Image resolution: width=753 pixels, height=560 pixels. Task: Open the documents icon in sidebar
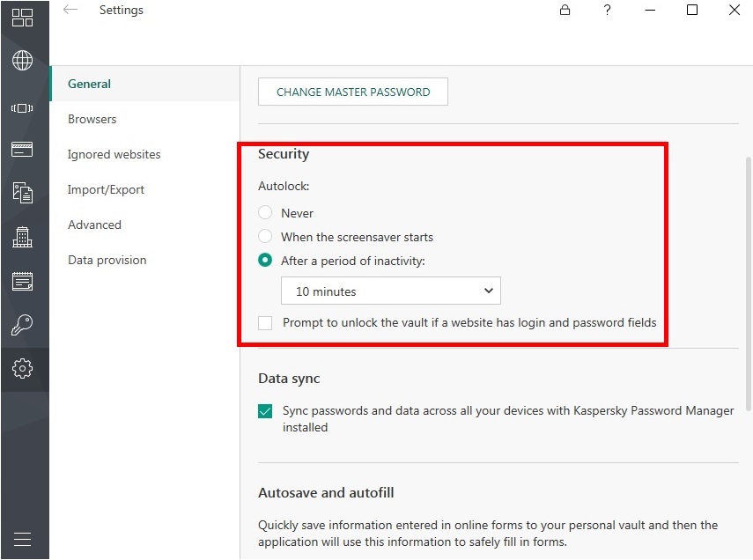coord(22,193)
